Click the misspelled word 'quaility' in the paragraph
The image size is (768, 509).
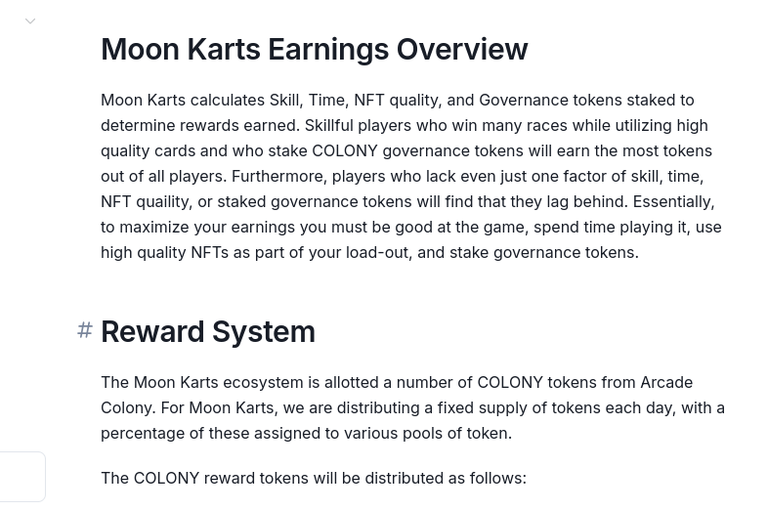pos(164,202)
